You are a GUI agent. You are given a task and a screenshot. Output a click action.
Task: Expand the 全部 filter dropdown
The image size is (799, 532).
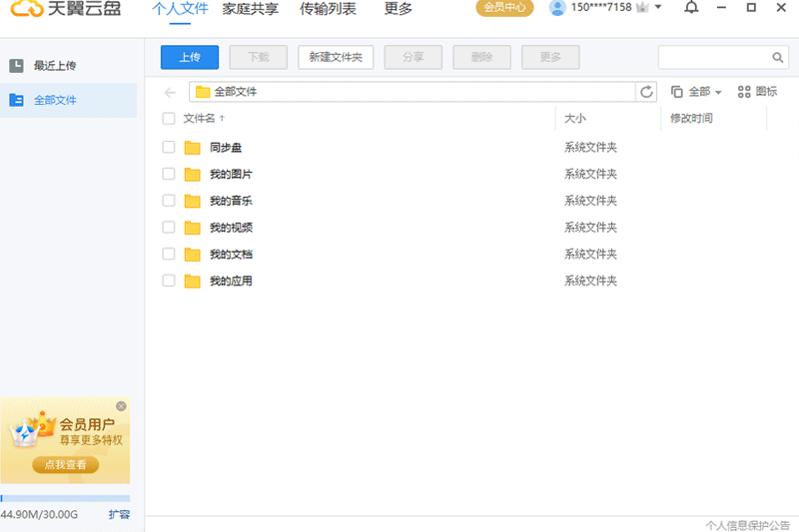pyautogui.click(x=697, y=92)
